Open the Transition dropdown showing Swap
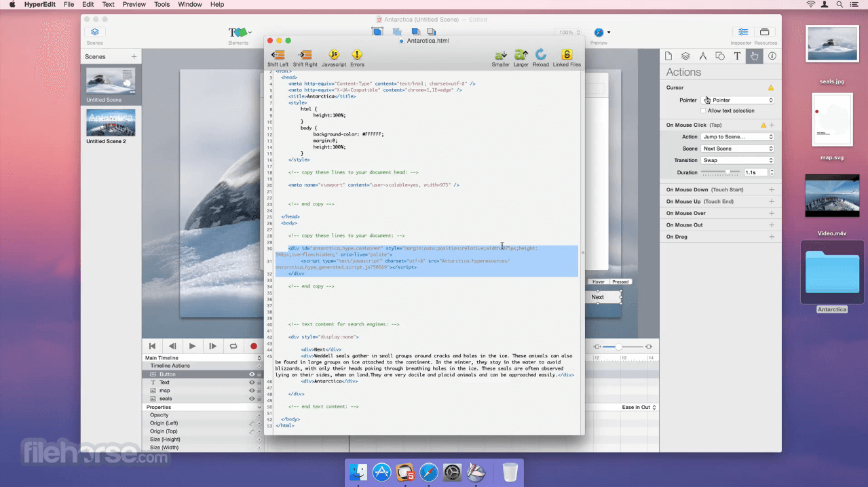 coord(738,160)
